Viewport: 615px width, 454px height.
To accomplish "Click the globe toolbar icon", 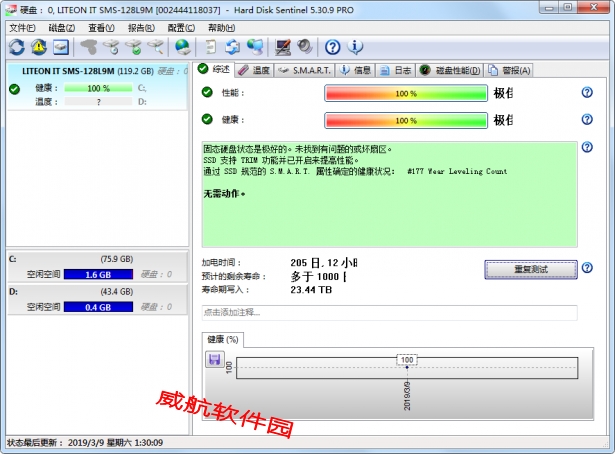I will click(x=183, y=47).
